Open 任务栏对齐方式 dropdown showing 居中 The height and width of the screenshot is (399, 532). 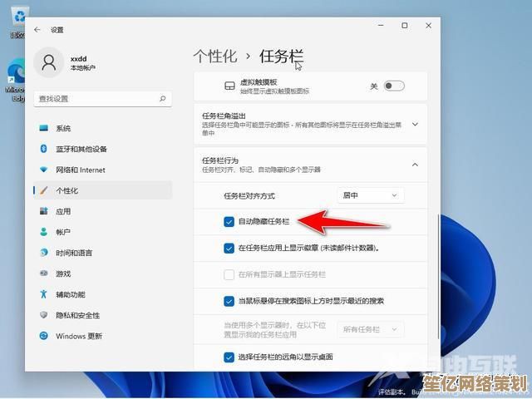click(x=371, y=195)
